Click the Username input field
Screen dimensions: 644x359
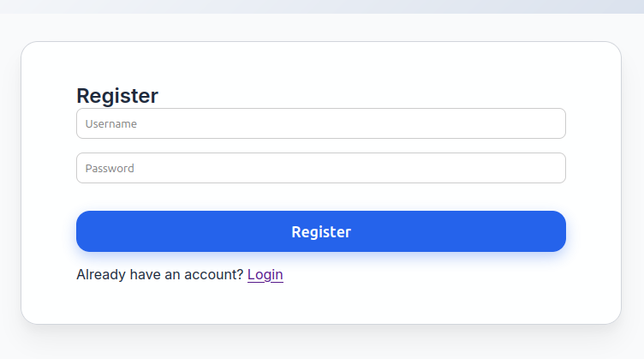(320, 123)
